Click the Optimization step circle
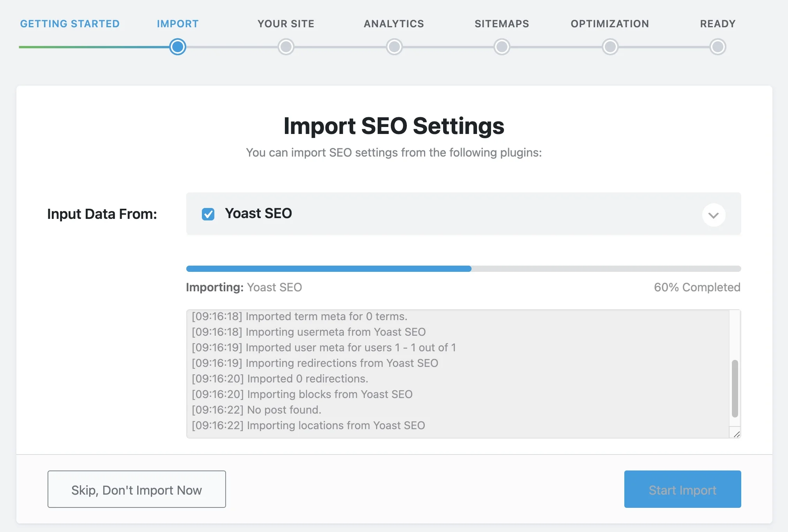Screen dimensions: 788x532 click(x=610, y=47)
